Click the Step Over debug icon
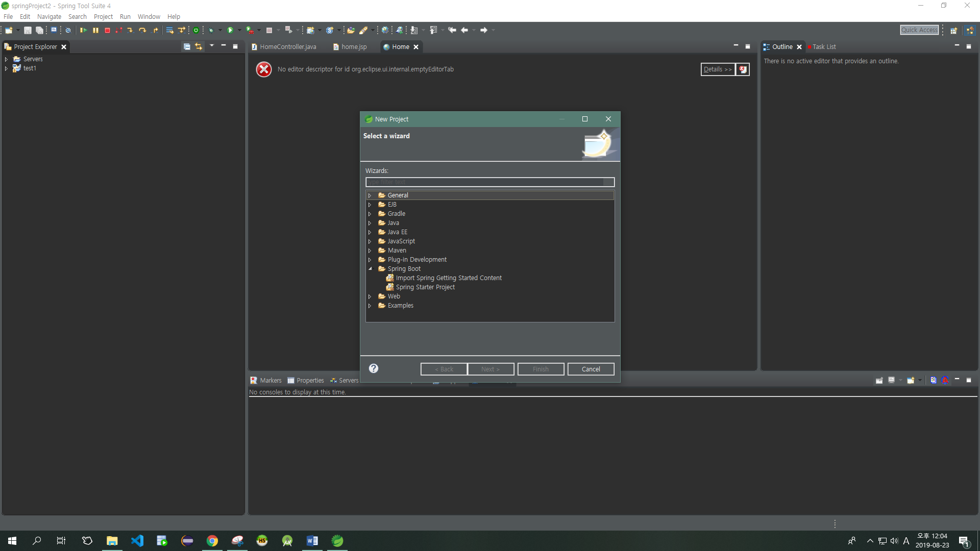The width and height of the screenshot is (980, 551). pos(142,31)
